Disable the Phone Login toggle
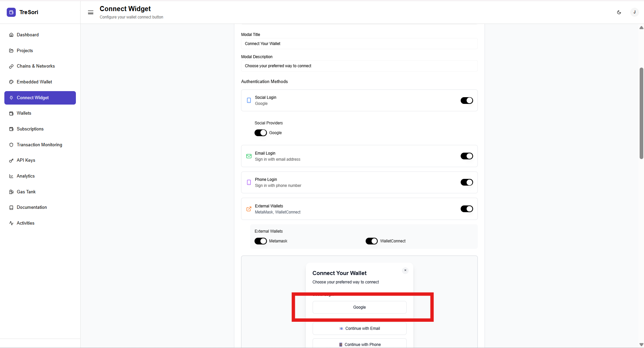Image resolution: width=644 pixels, height=348 pixels. point(466,182)
